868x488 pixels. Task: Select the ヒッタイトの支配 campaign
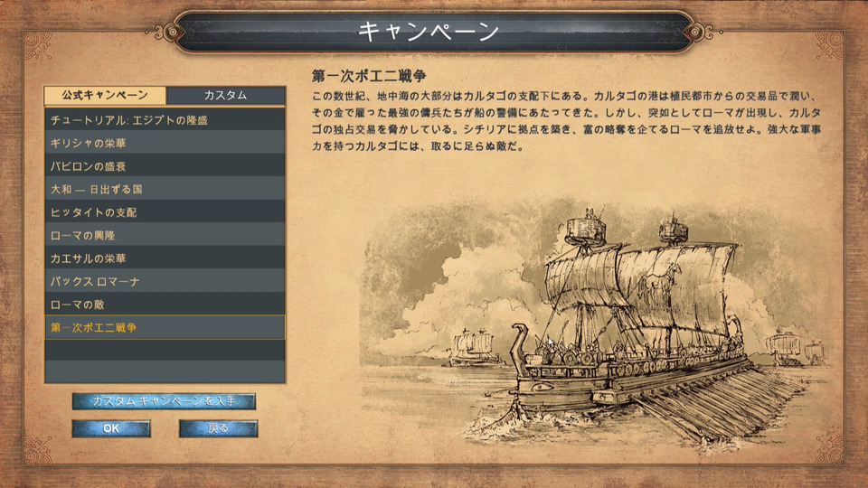(165, 212)
